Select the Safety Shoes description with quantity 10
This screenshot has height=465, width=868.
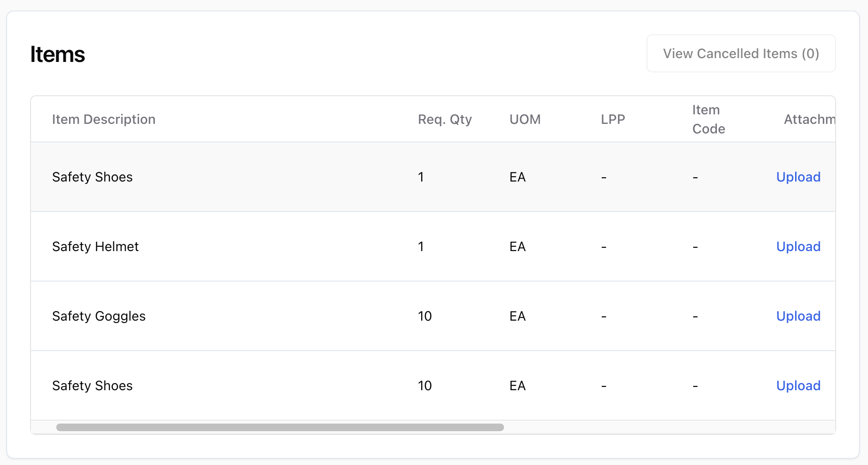tap(92, 386)
